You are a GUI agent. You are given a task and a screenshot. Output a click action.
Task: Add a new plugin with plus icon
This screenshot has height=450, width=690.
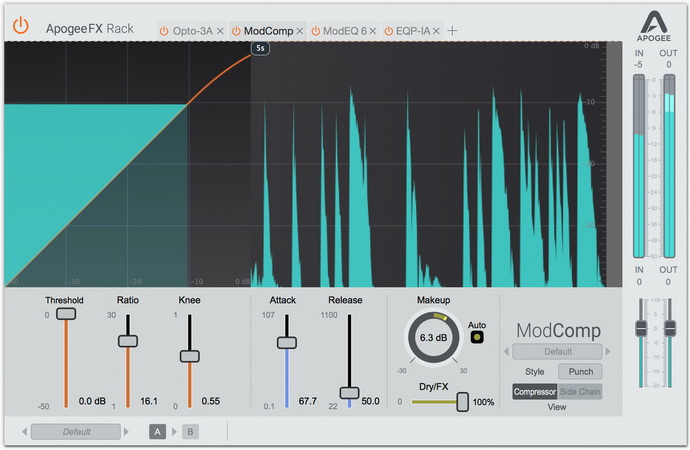[452, 31]
